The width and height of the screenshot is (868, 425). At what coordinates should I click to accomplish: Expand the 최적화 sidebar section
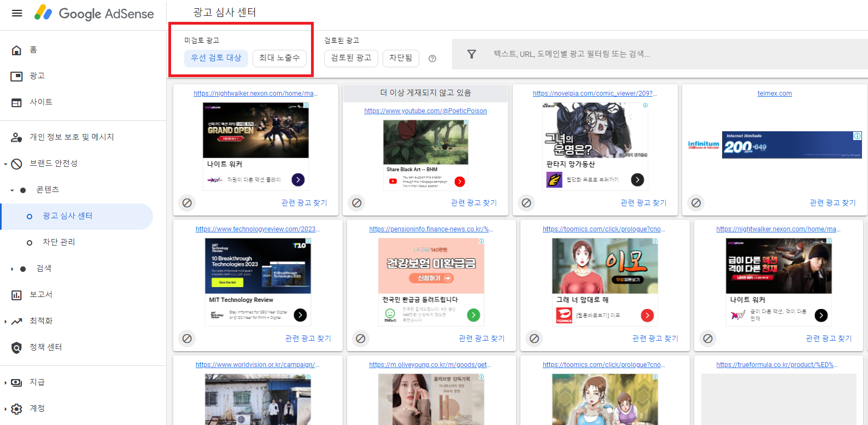click(5, 321)
